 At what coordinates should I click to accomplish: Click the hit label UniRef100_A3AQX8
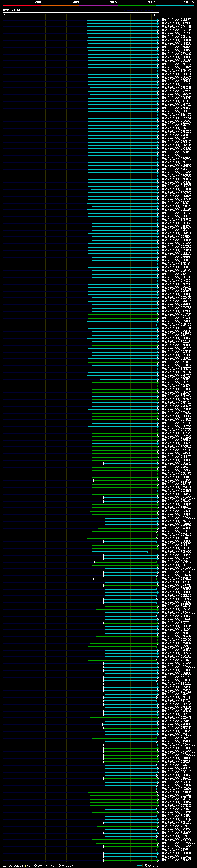[x=177, y=477]
